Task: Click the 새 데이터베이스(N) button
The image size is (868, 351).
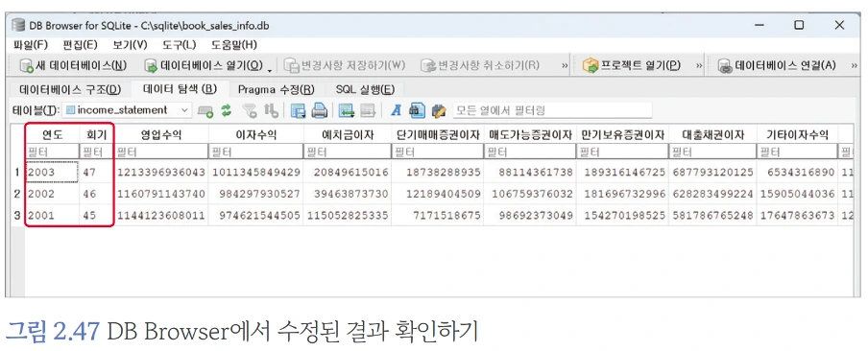Action: coord(73,66)
